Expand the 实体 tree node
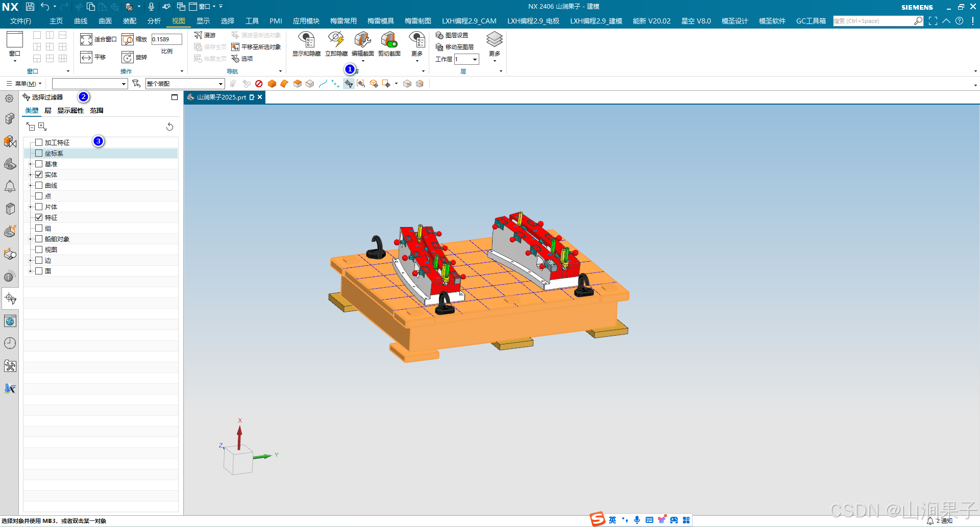This screenshot has height=527, width=980. coord(30,175)
